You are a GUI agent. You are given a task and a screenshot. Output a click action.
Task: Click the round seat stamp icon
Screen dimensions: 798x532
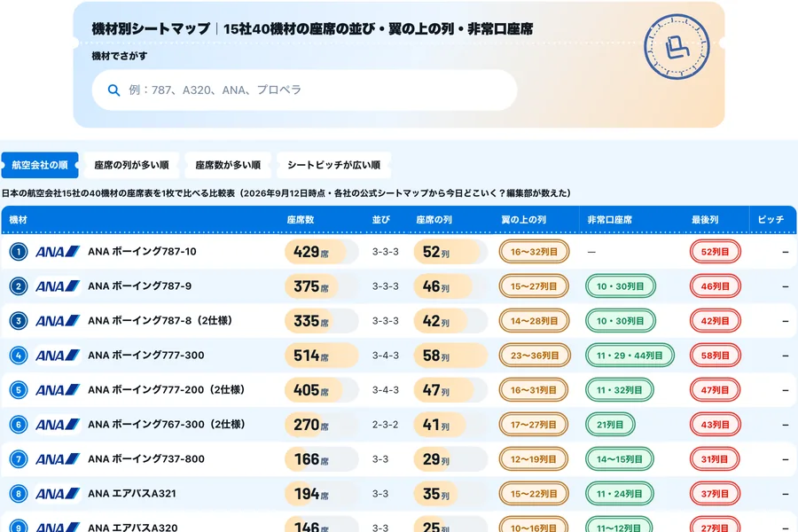tap(677, 46)
